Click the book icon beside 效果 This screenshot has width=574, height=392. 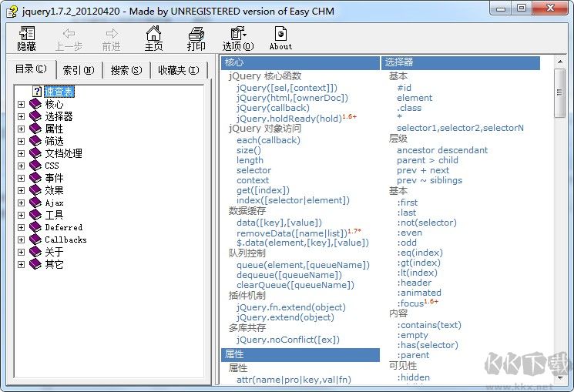(35, 190)
